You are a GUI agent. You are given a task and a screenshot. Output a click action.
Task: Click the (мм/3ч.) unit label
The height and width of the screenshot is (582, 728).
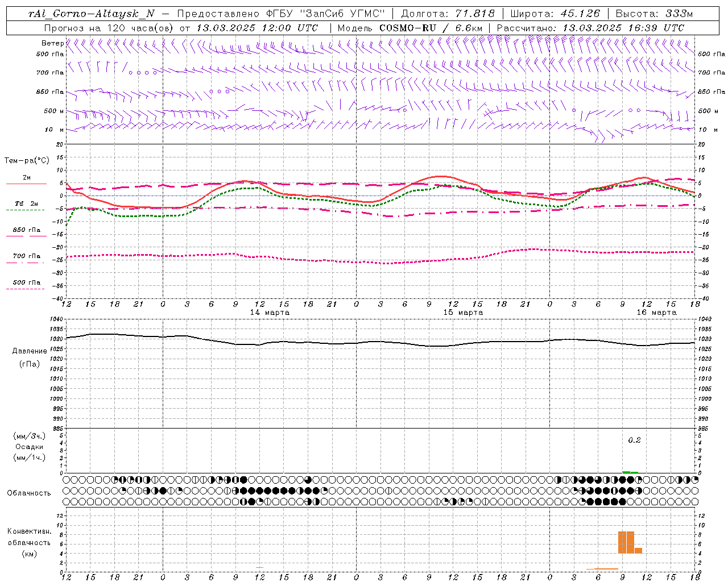coord(30,436)
